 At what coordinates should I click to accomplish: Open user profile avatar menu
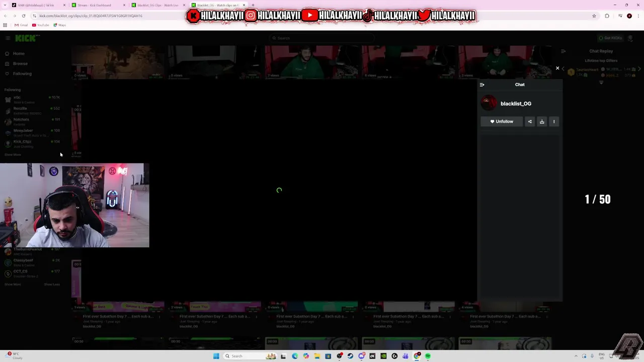[x=631, y=38]
